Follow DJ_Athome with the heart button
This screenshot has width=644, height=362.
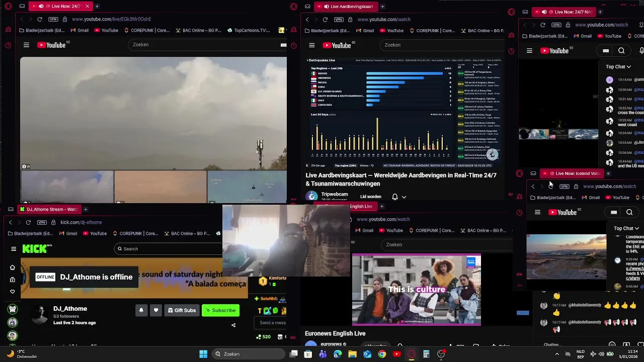tap(156, 310)
